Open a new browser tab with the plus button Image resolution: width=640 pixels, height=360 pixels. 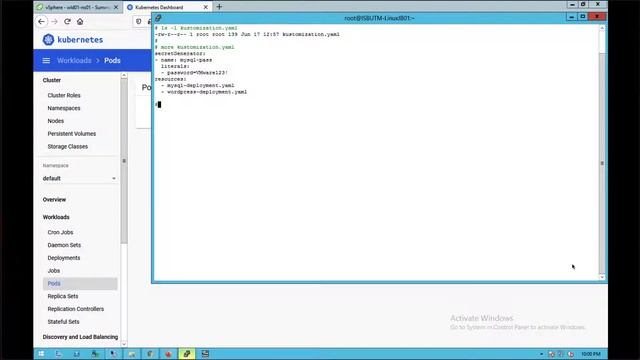coord(219,7)
